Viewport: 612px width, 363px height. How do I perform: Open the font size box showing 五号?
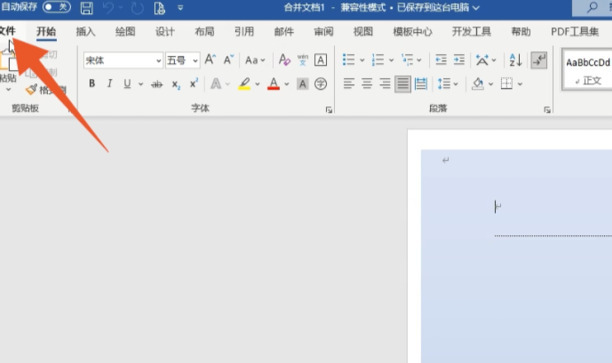click(x=183, y=60)
